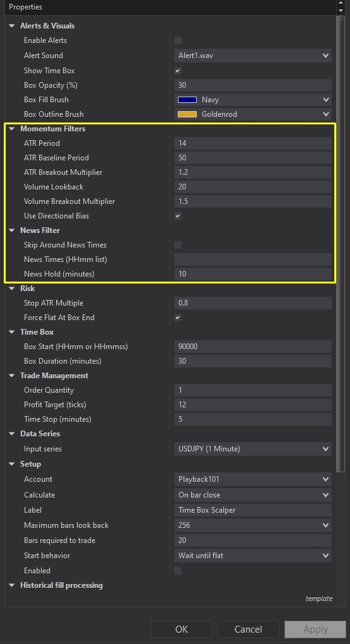The height and width of the screenshot is (644, 350).
Task: Enable the Enable Alerts checkbox
Action: click(x=178, y=40)
